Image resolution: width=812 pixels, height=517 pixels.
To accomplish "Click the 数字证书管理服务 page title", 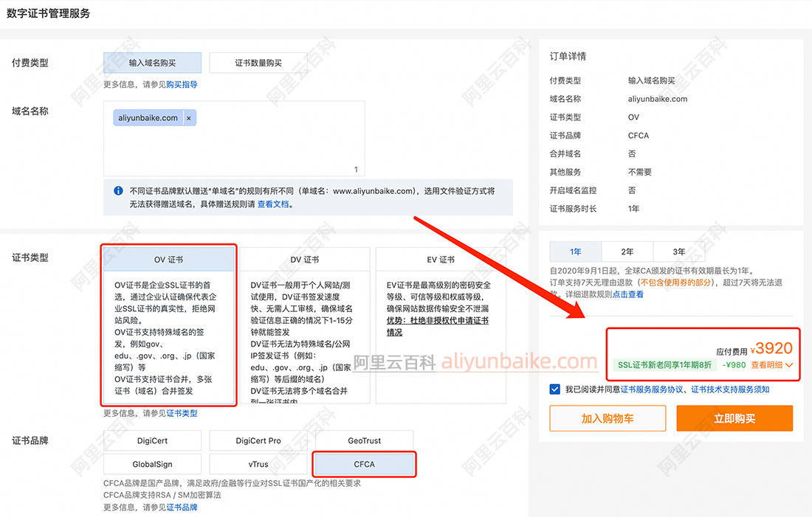I will tap(48, 13).
